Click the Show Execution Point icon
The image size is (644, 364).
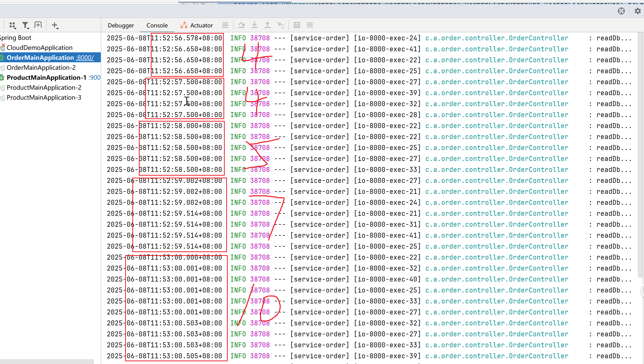pyautogui.click(x=225, y=25)
